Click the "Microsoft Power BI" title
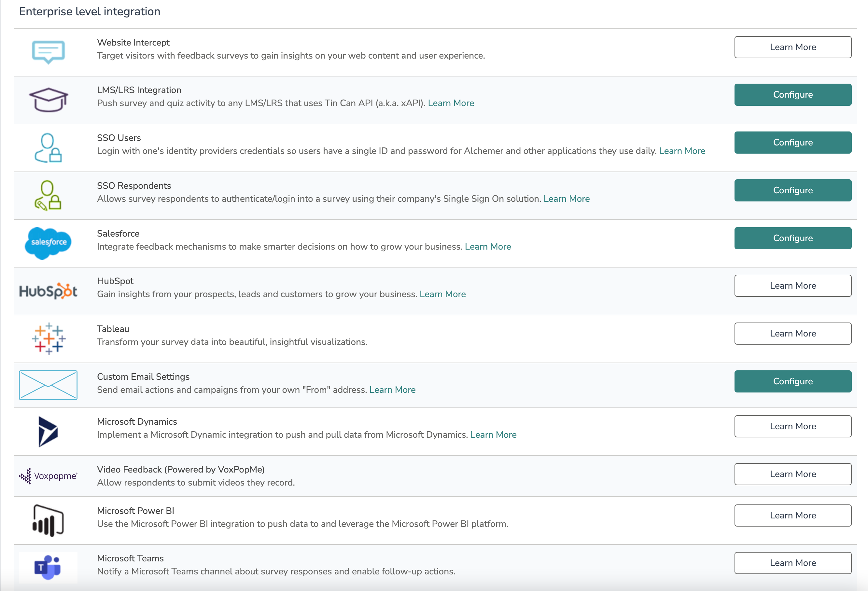This screenshot has width=868, height=591. [135, 511]
